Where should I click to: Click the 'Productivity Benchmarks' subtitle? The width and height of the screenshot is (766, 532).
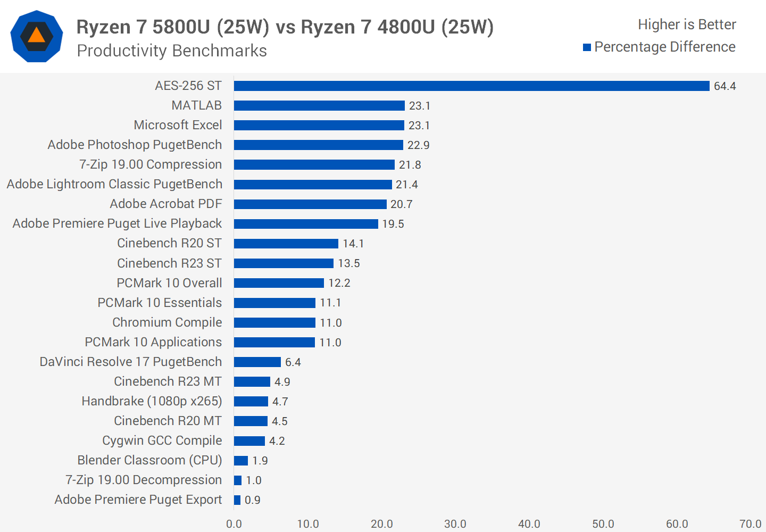(x=172, y=51)
